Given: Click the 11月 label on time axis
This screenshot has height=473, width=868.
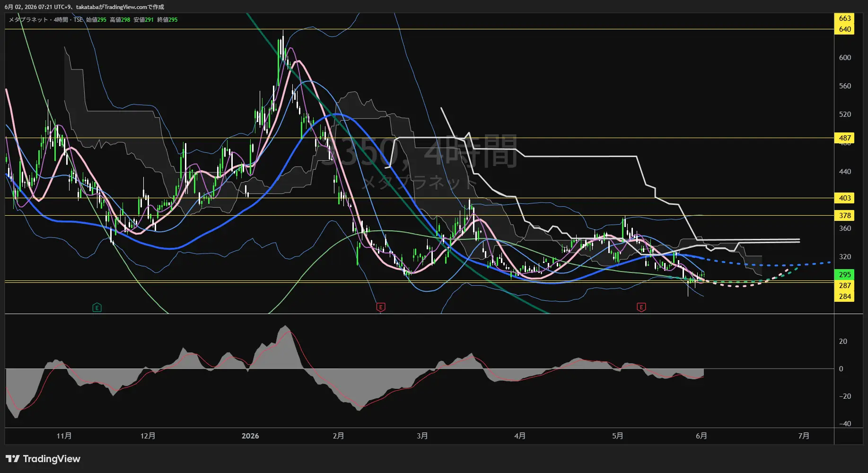Looking at the screenshot, I should point(64,436).
